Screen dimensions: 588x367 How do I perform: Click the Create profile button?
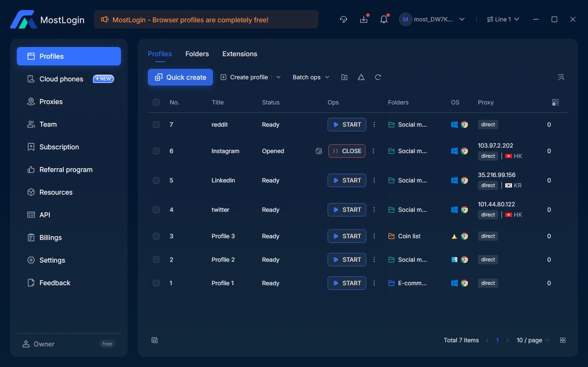click(x=244, y=77)
